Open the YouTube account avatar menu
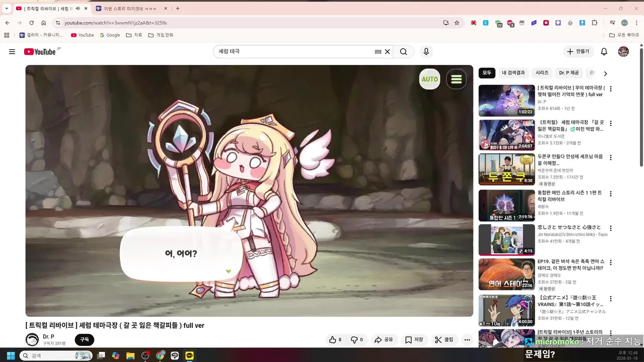The height and width of the screenshot is (362, 644). pyautogui.click(x=623, y=52)
